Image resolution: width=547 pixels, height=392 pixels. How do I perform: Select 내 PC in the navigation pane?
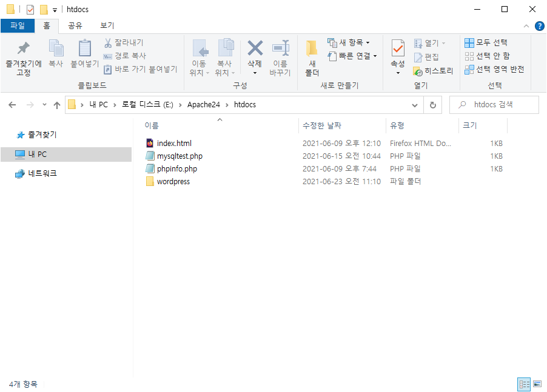point(66,154)
